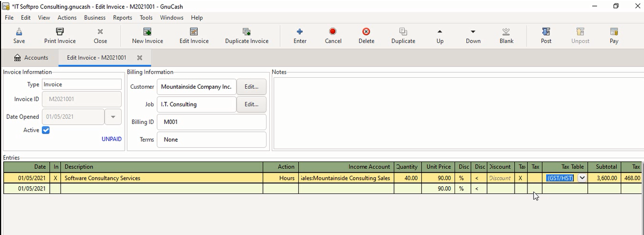Expand the Tax Table GST/HST dropdown
Screen dimensions: 644x235
pyautogui.click(x=582, y=178)
